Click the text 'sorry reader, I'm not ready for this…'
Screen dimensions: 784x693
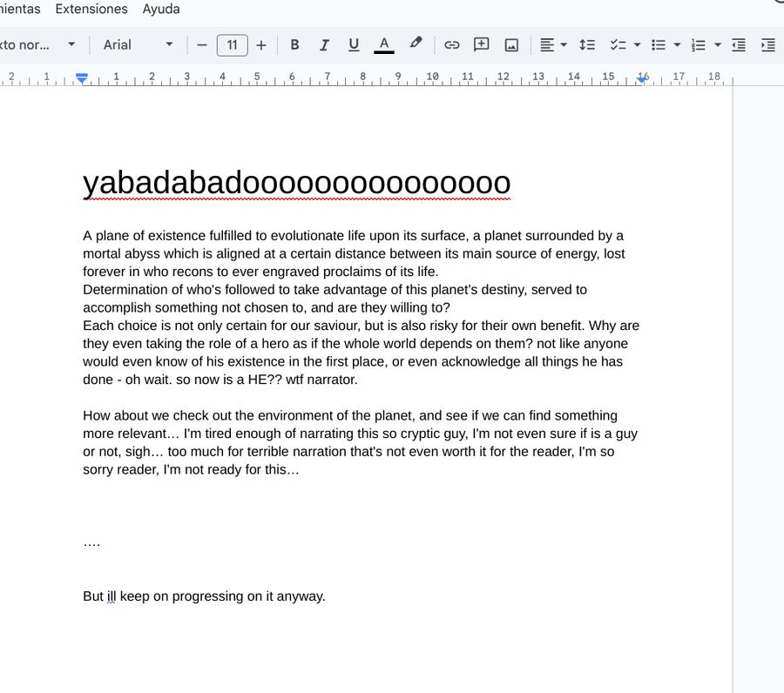191,469
